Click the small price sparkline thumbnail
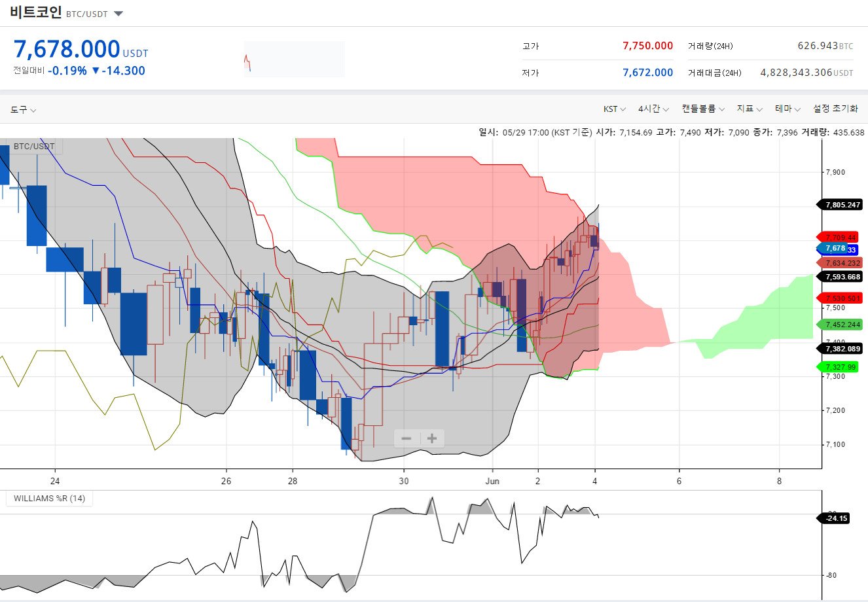868x602 pixels. pos(294,59)
